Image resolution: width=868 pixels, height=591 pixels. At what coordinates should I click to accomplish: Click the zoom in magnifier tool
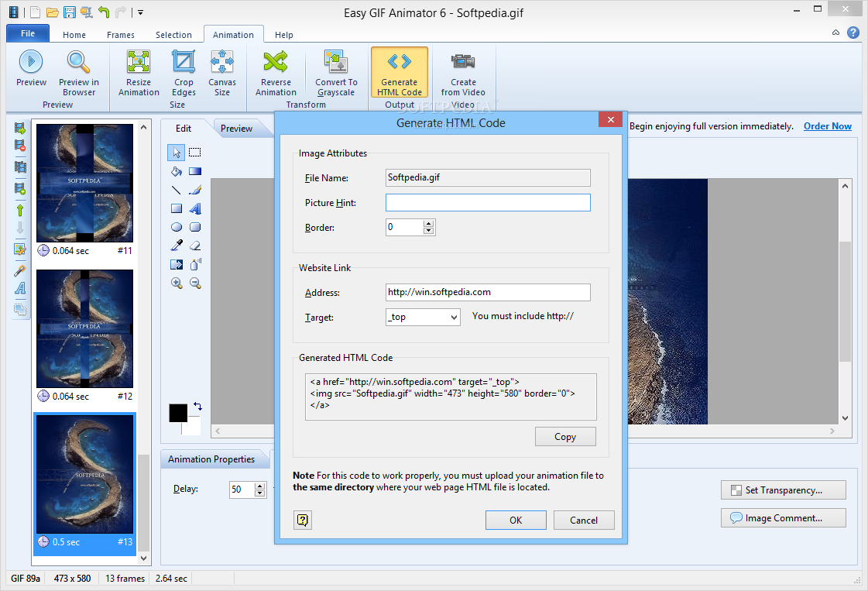click(176, 283)
